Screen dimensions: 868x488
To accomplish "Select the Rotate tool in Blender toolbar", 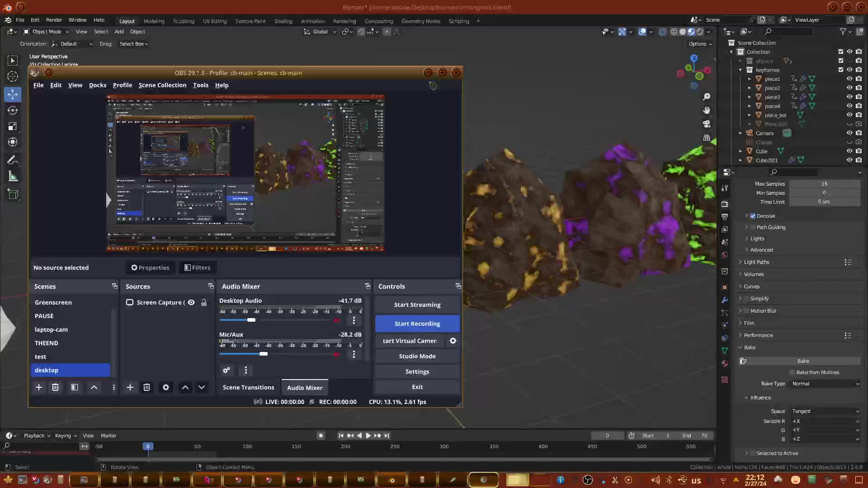I will tap(13, 110).
